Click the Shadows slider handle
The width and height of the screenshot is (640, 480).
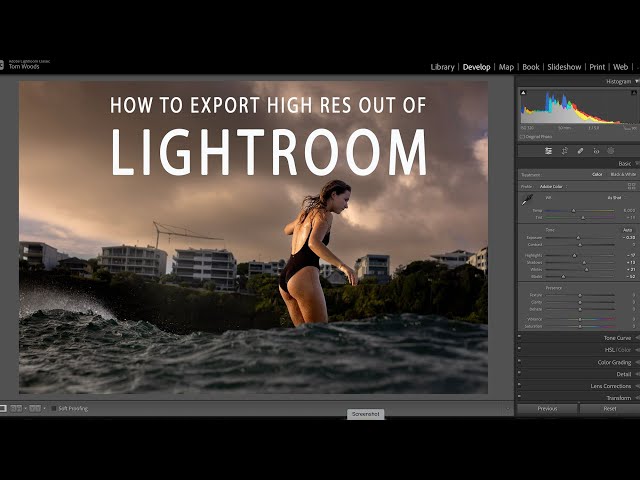click(x=584, y=263)
